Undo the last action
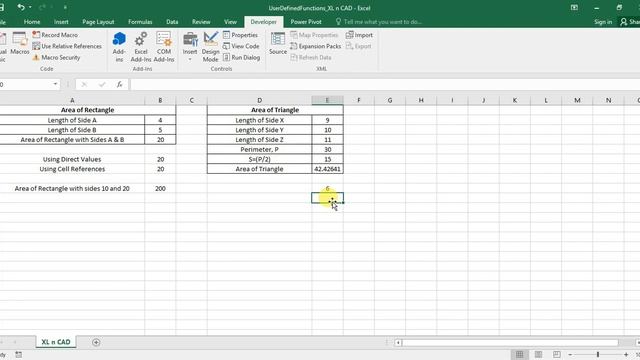The width and height of the screenshot is (640, 360). click(20, 7)
